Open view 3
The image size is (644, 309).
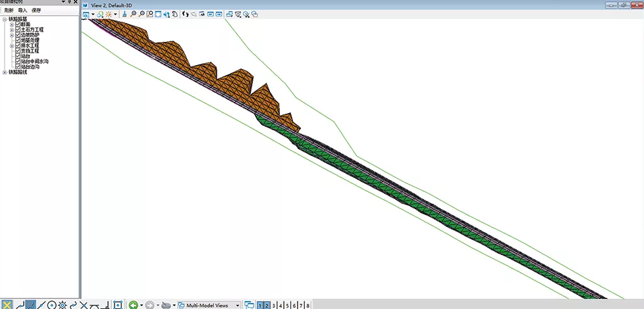[x=274, y=305]
